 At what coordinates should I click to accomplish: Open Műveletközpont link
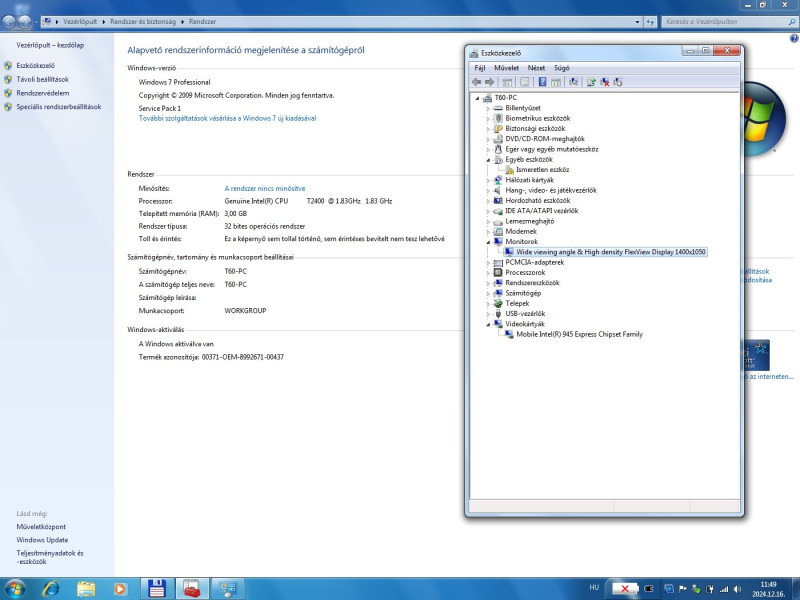(41, 527)
